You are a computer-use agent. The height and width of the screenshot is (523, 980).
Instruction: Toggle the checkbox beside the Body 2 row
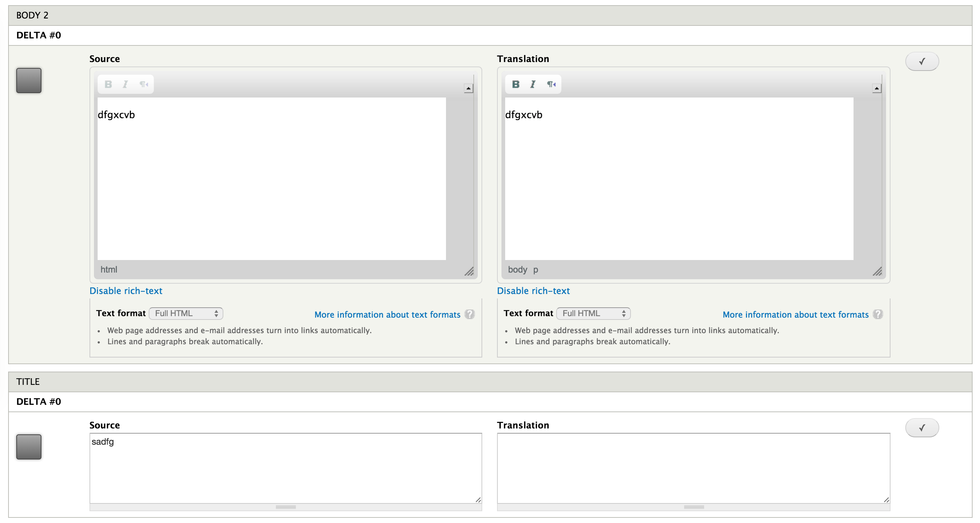tap(28, 80)
